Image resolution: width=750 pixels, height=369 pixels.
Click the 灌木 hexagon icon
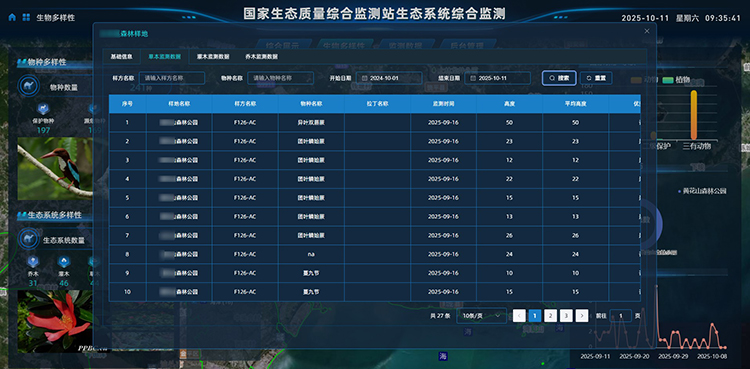(x=64, y=261)
